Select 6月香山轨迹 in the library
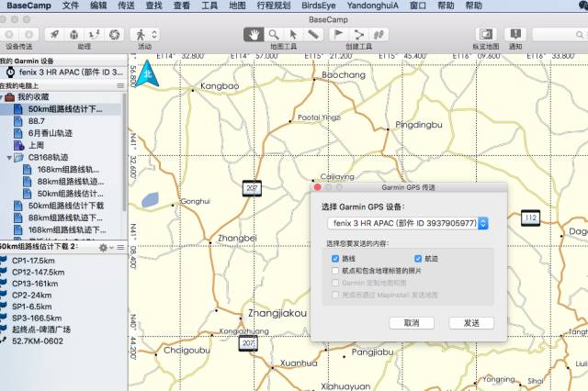Screen dimensions: 588x391 (61, 133)
